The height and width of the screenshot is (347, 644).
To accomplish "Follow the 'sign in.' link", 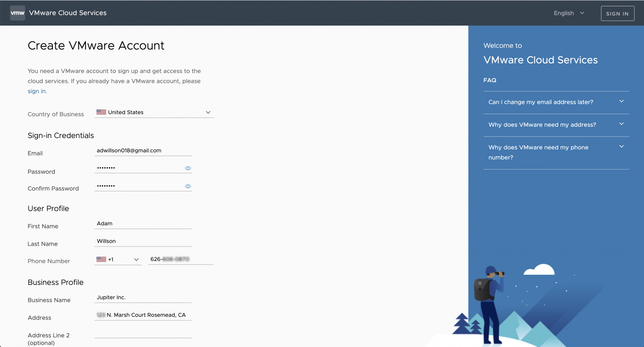I will 37,91.
